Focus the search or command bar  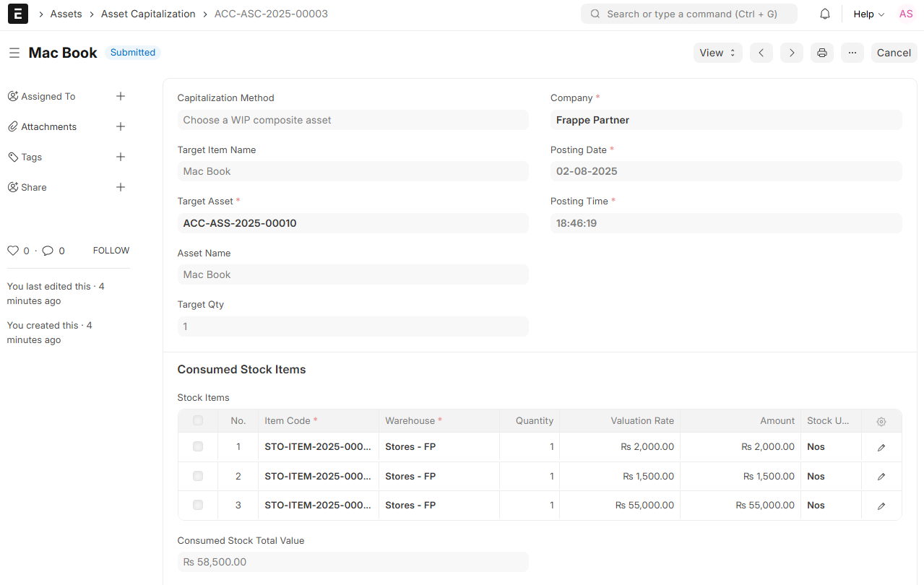[688, 14]
